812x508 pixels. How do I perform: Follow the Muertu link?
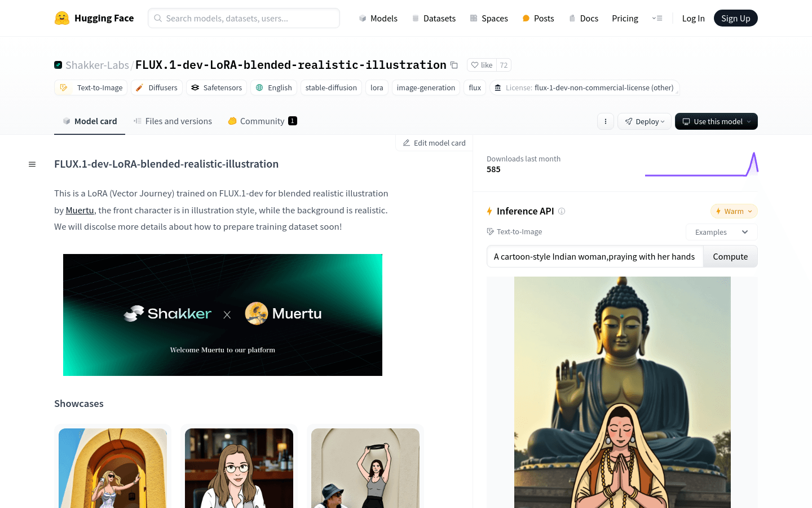point(80,210)
